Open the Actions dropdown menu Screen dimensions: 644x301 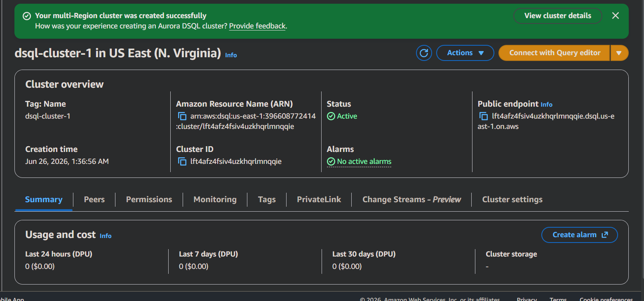click(x=465, y=53)
